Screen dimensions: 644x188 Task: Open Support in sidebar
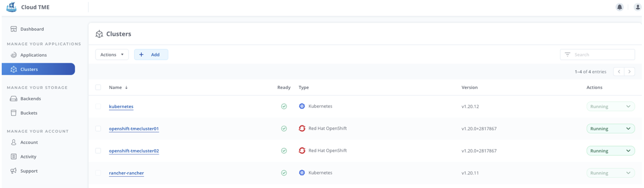tap(29, 171)
